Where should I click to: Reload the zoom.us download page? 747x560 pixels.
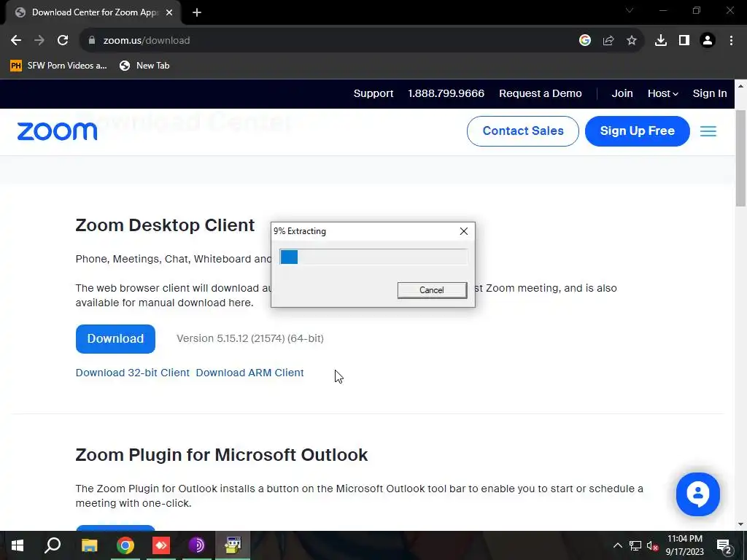point(63,41)
